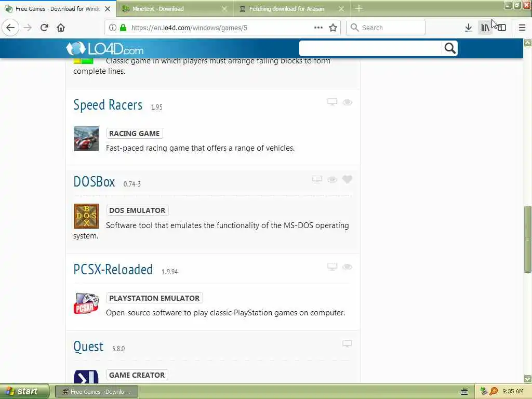Click the 9:35 AM taskbar clock

513,391
